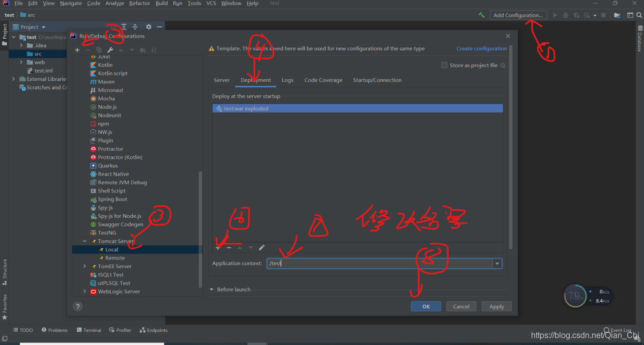Click the green hammer Build Project icon
The width and height of the screenshot is (644, 345).
[481, 15]
